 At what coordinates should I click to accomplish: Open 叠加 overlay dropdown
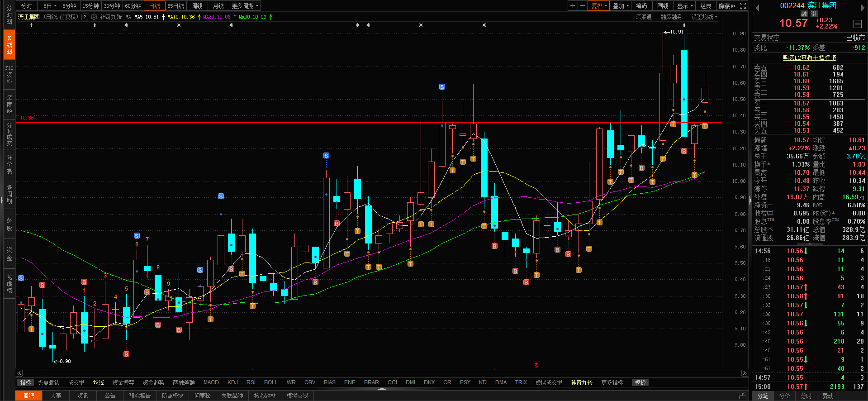[621, 6]
